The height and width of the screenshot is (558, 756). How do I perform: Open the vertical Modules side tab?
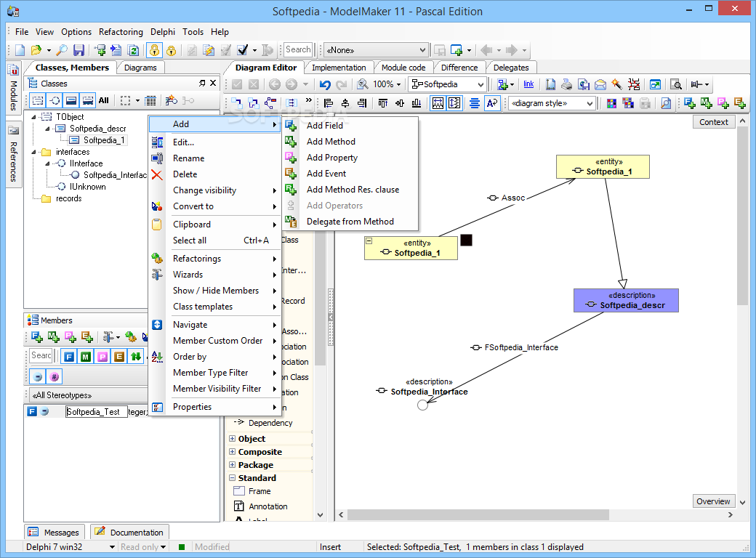[x=14, y=88]
